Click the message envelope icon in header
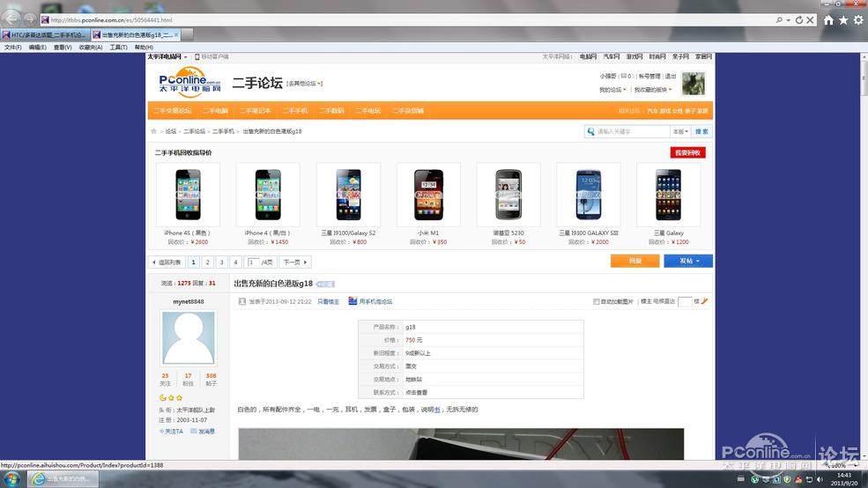 [x=624, y=76]
